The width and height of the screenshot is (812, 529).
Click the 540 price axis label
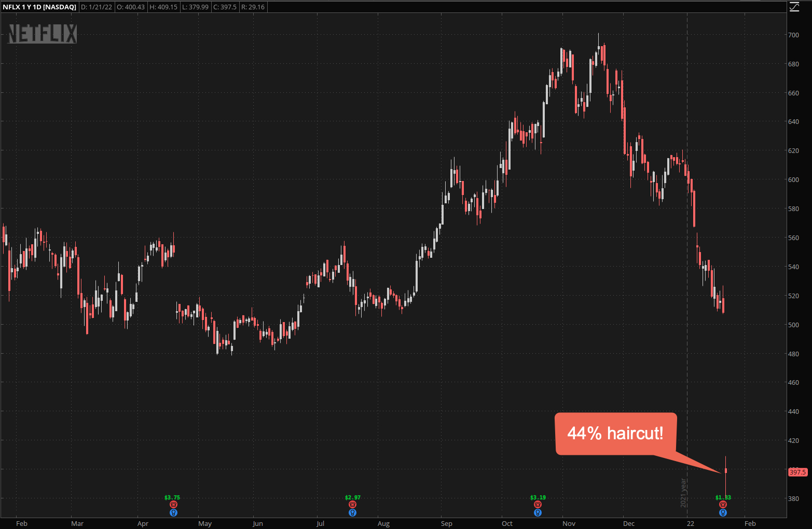click(793, 267)
